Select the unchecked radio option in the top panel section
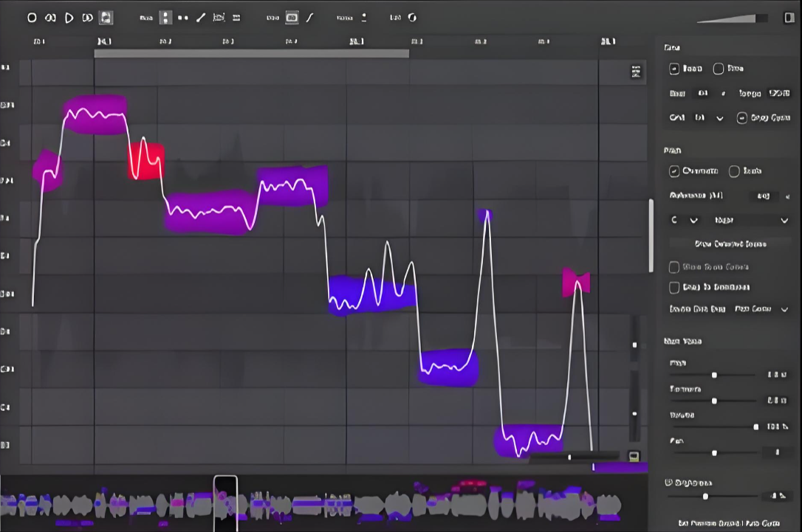802x532 pixels. [719, 69]
